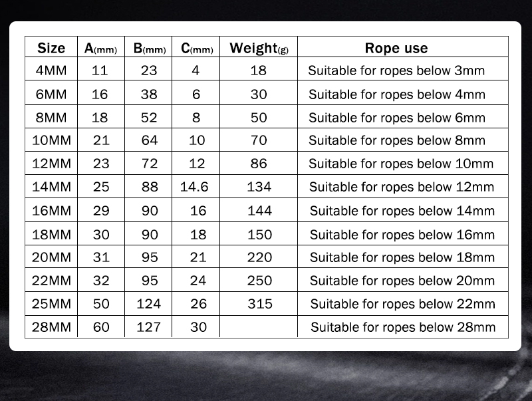Select "Suitable for ropes below 12mm" cell
Viewport: 532px width, 401px height.
tap(402, 187)
